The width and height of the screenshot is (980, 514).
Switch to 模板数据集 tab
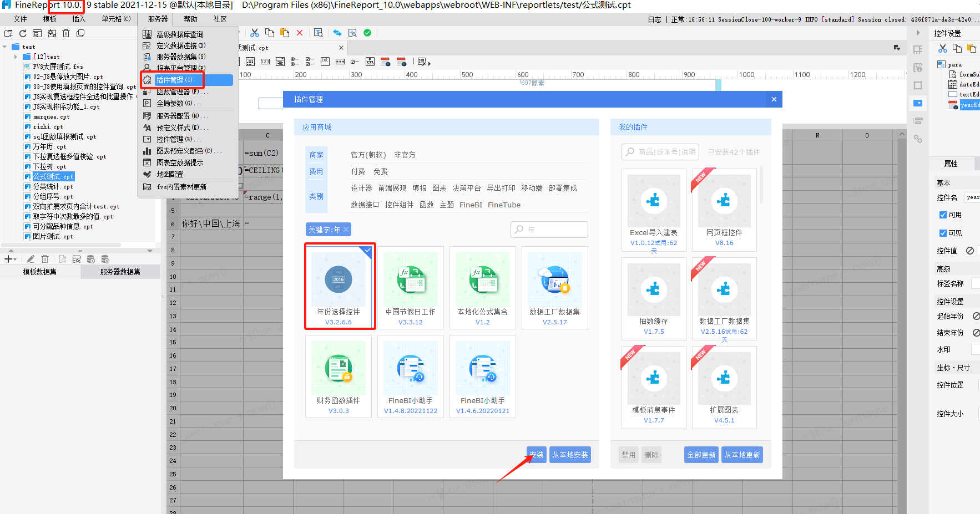coord(40,272)
